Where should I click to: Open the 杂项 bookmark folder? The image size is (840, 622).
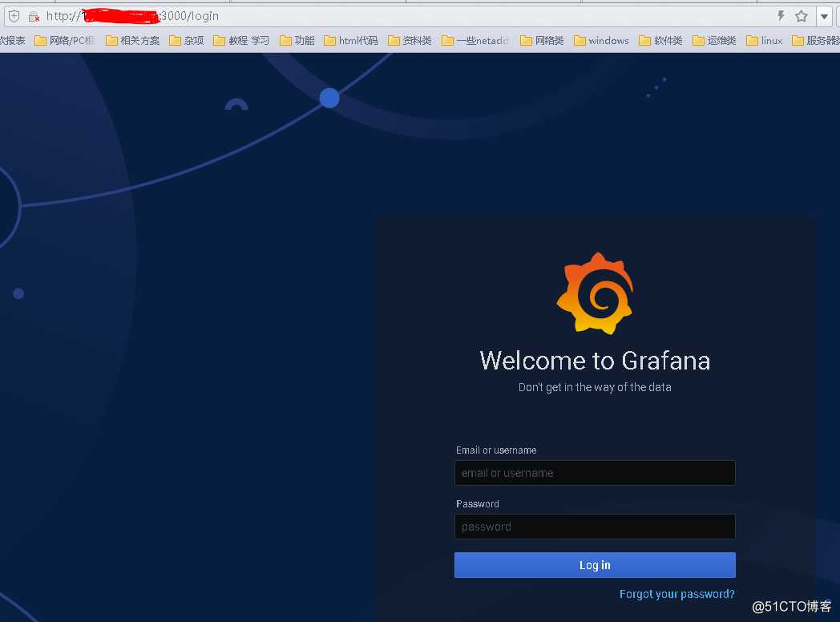pos(187,40)
